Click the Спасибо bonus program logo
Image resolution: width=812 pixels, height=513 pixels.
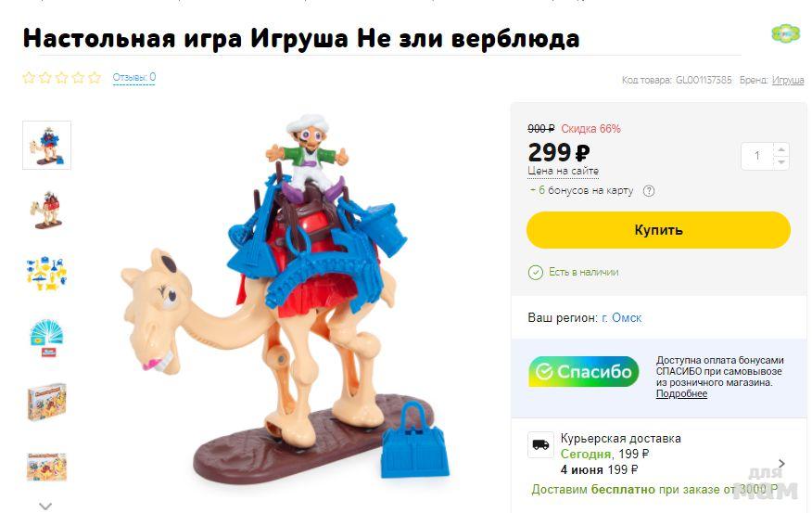[x=584, y=372]
